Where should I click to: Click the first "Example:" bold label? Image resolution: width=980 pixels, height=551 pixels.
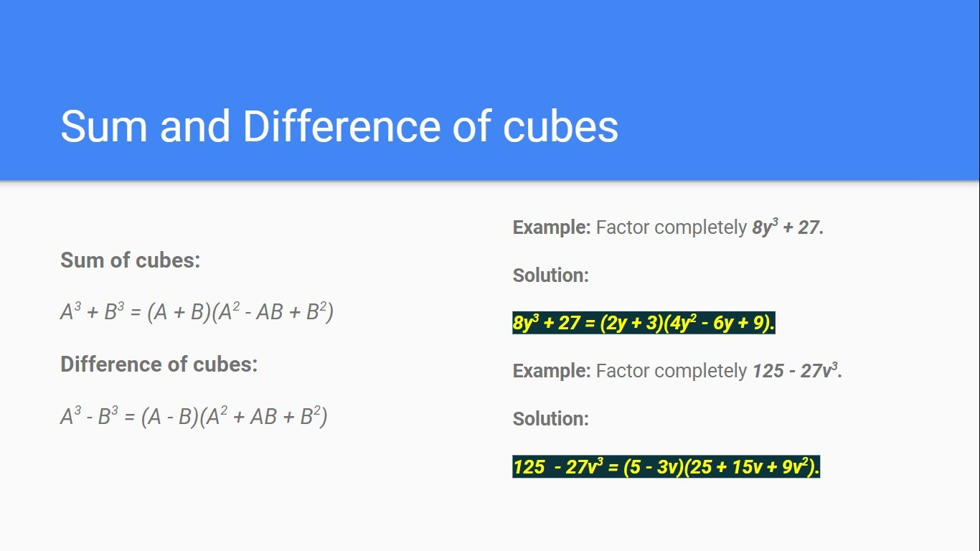(552, 227)
